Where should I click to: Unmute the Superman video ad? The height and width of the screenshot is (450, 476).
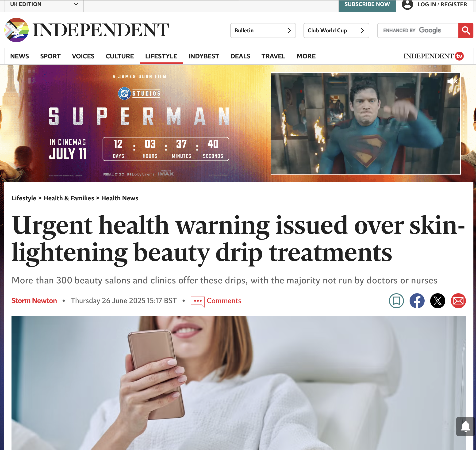point(452,81)
